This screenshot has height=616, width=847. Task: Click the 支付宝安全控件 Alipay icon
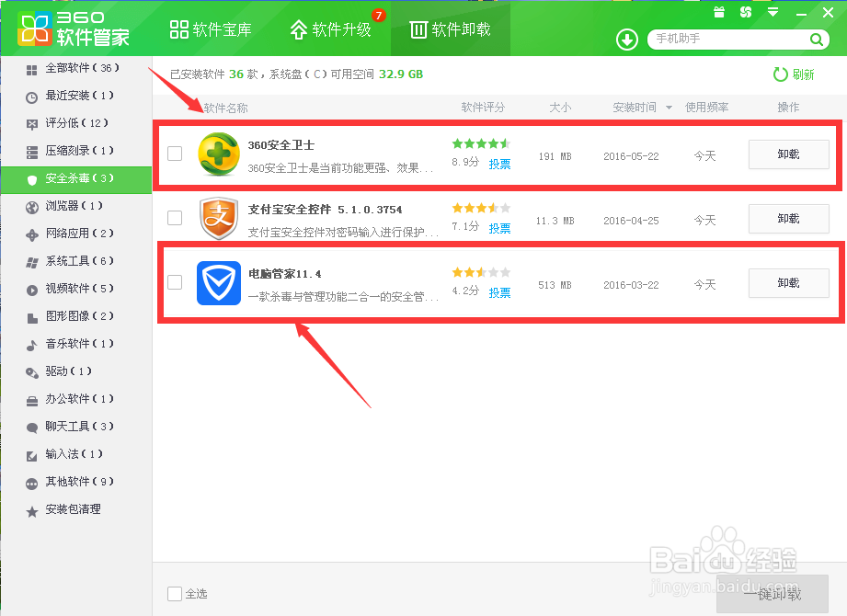[218, 219]
